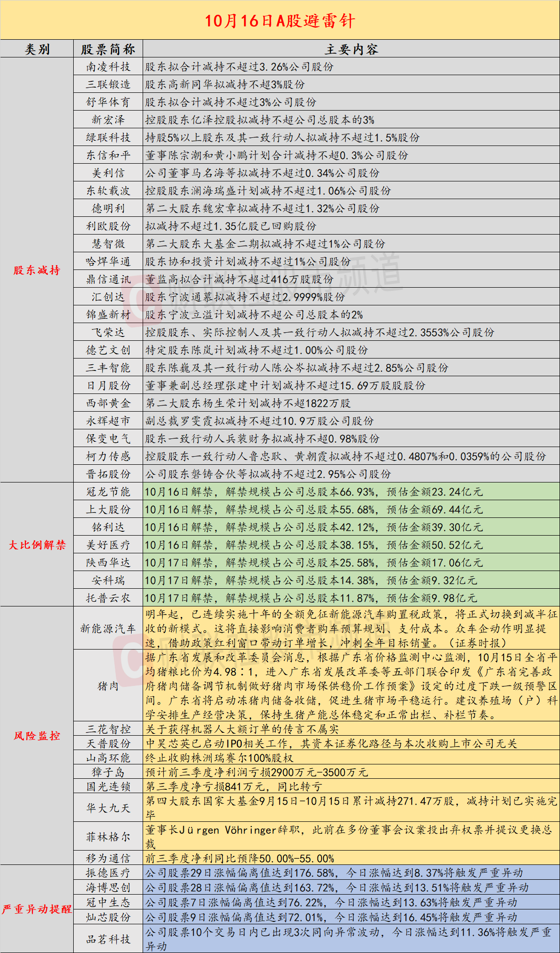Screen dimensions: 560x953
Task: Click the 严重异动提醒 category cell
Action: coord(37,909)
